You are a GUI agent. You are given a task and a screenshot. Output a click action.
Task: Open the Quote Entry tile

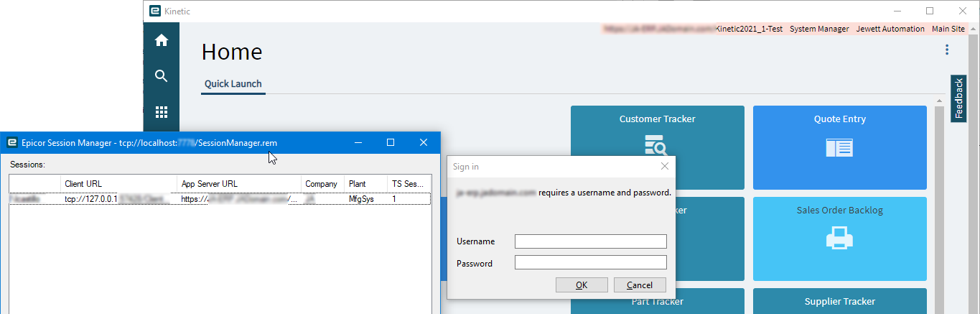[x=839, y=147]
